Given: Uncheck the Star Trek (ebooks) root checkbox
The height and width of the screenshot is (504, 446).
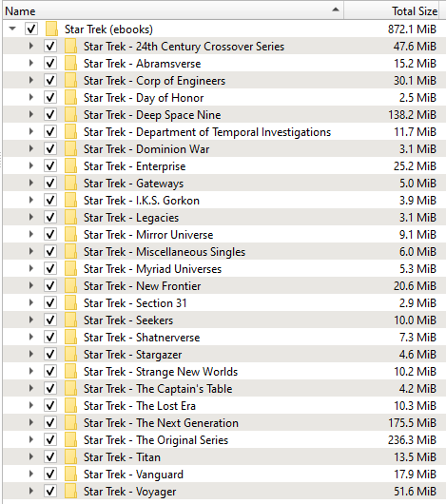Looking at the screenshot, I should 31,29.
